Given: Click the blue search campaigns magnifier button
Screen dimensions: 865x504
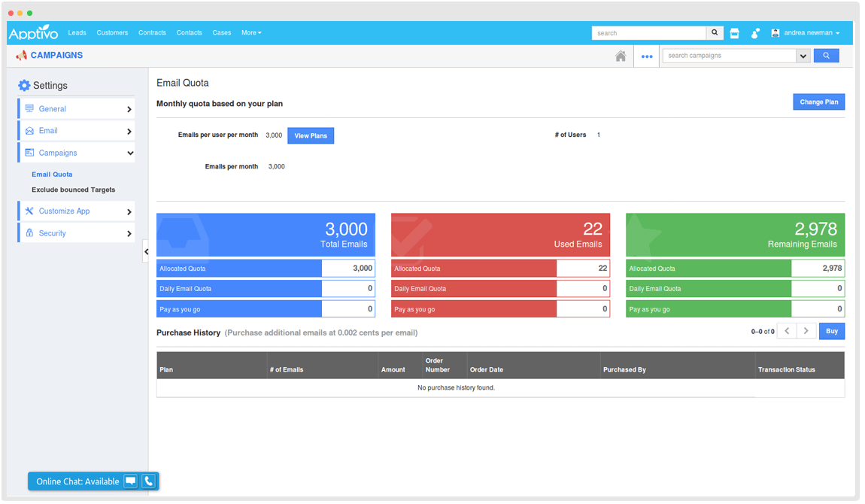Looking at the screenshot, I should [826, 56].
